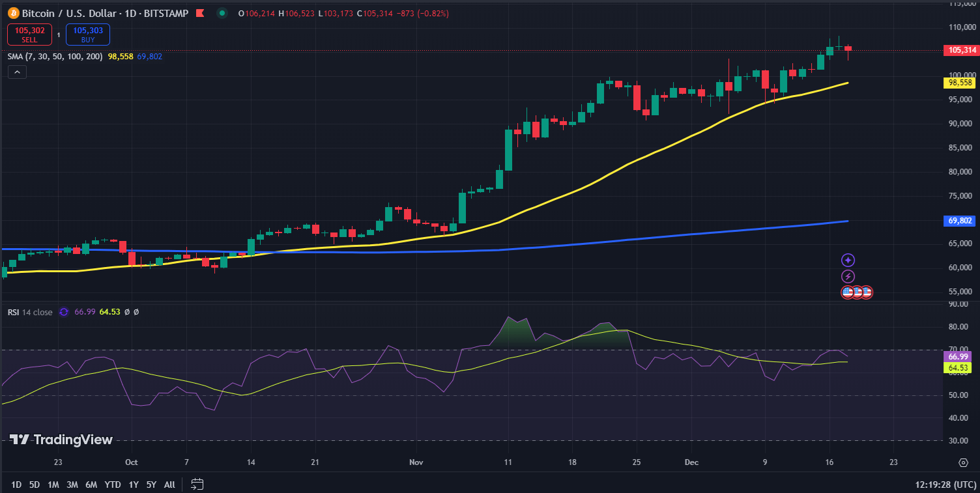This screenshot has width=980, height=493.
Task: Switch to the YTD time range
Action: tap(112, 485)
